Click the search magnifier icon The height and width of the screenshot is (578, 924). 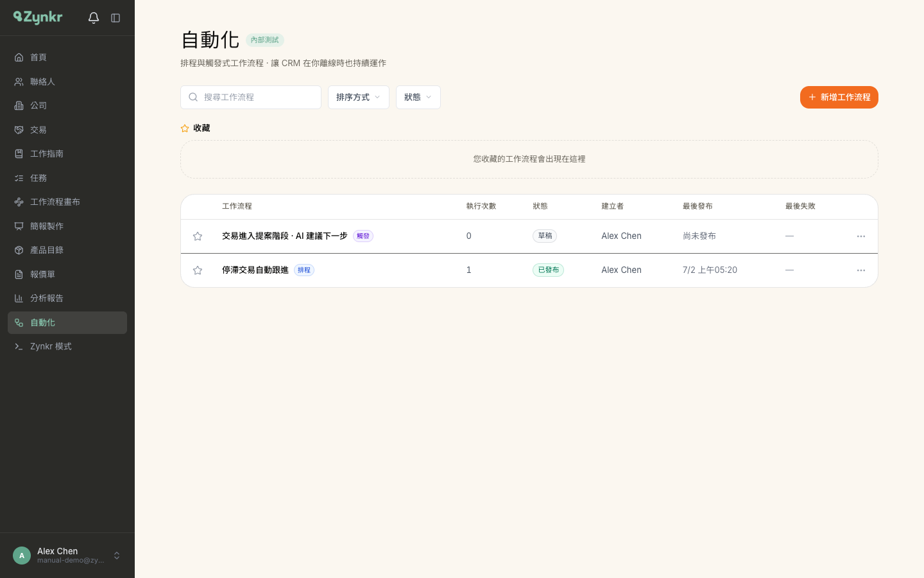pyautogui.click(x=193, y=97)
